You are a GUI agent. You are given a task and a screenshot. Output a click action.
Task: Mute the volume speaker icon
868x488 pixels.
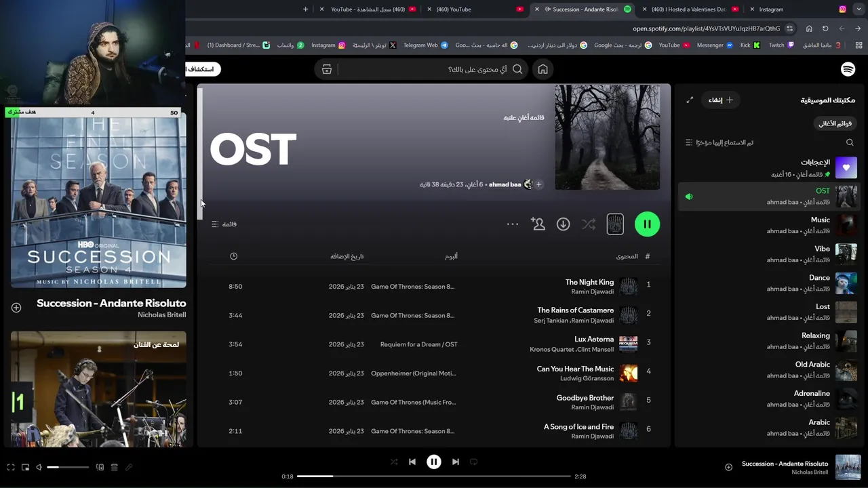pyautogui.click(x=39, y=467)
